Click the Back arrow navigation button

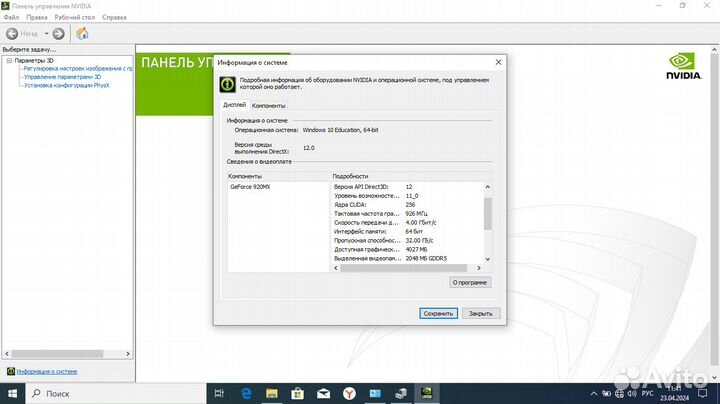tap(13, 33)
